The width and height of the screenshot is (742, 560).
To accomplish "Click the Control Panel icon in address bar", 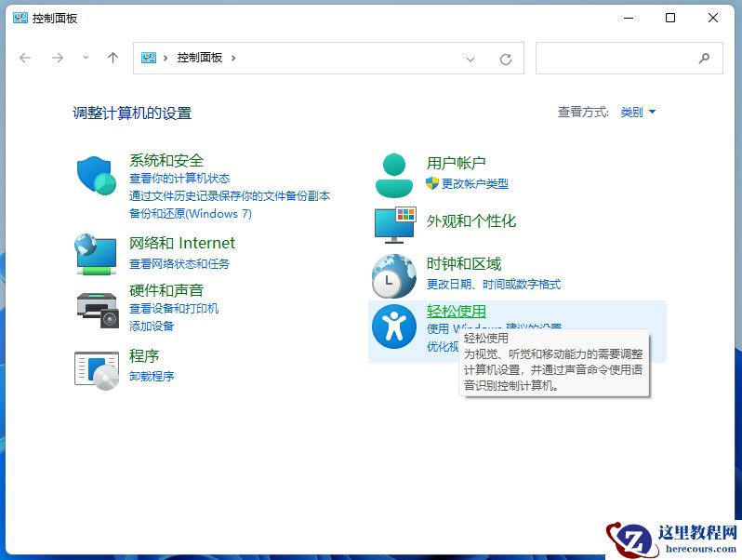I will pos(149,58).
